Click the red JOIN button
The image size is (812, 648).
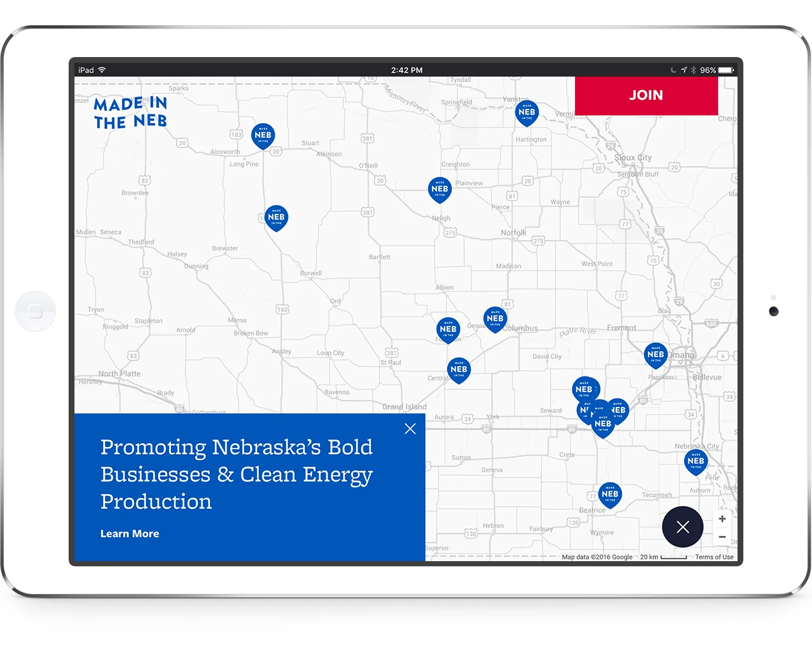(x=646, y=96)
